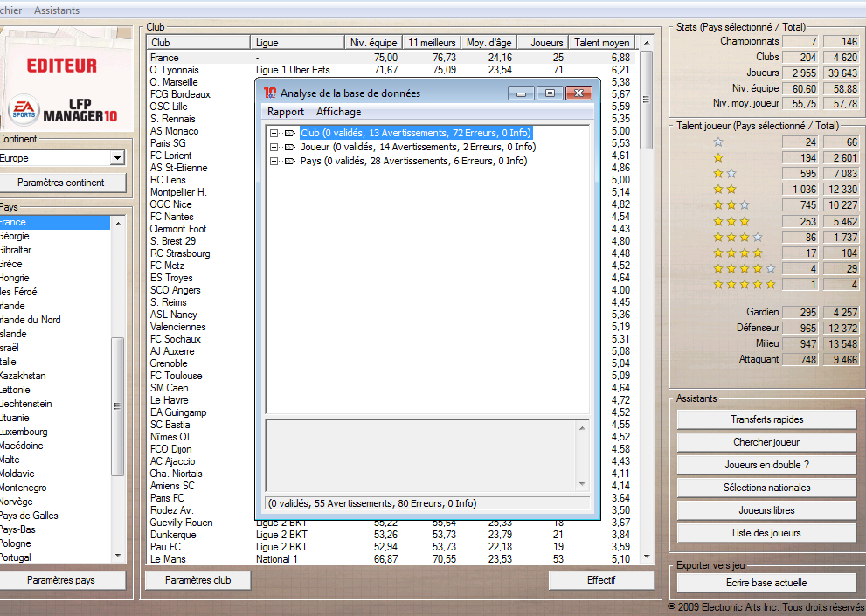
Task: Click the club table scrollbar down arrow
Action: click(646, 557)
